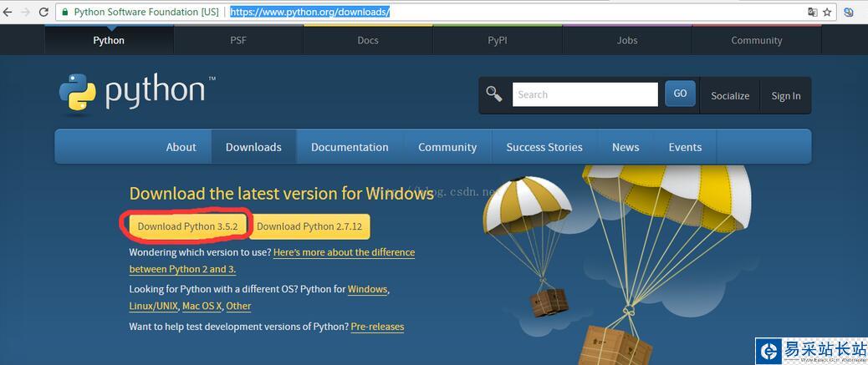This screenshot has height=365, width=868.
Task: Open the About navigation menu
Action: coord(181,147)
